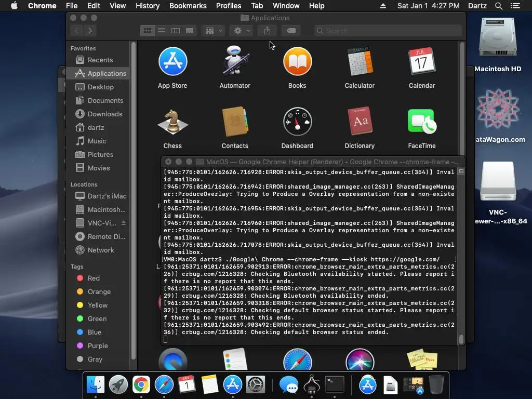Open the Contacts app icon
The image size is (532, 399).
click(x=235, y=122)
